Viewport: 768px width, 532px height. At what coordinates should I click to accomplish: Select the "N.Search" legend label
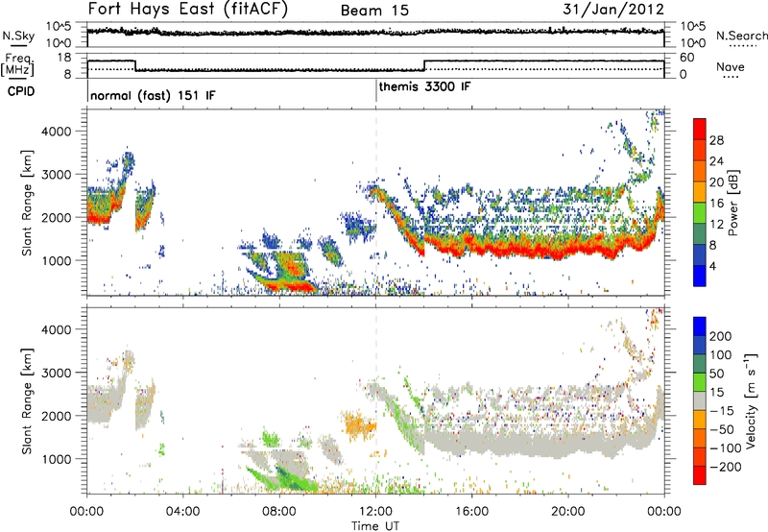[741, 36]
